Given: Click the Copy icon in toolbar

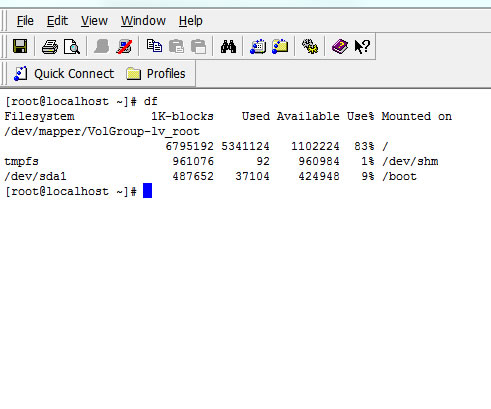Looking at the screenshot, I should click(154, 46).
